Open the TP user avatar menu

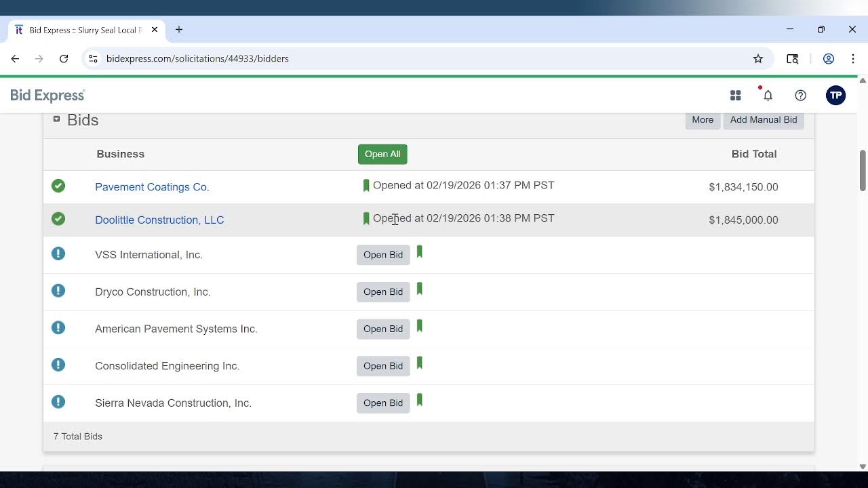click(835, 96)
